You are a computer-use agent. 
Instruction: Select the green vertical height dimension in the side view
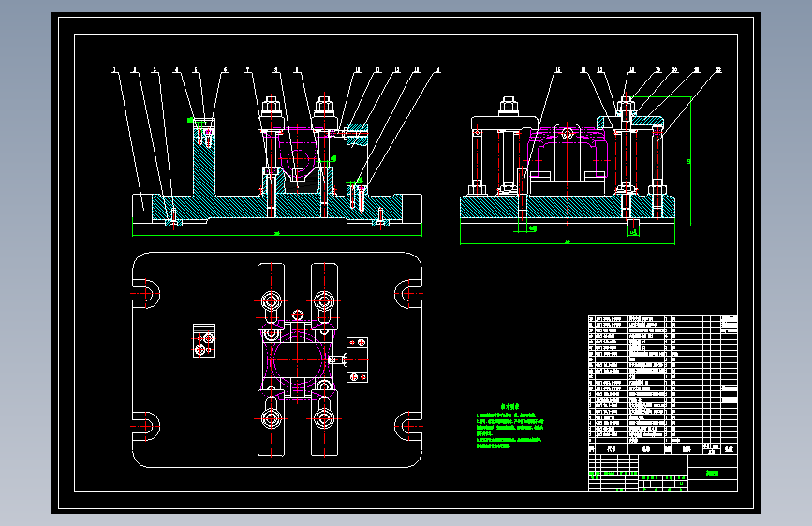690,161
